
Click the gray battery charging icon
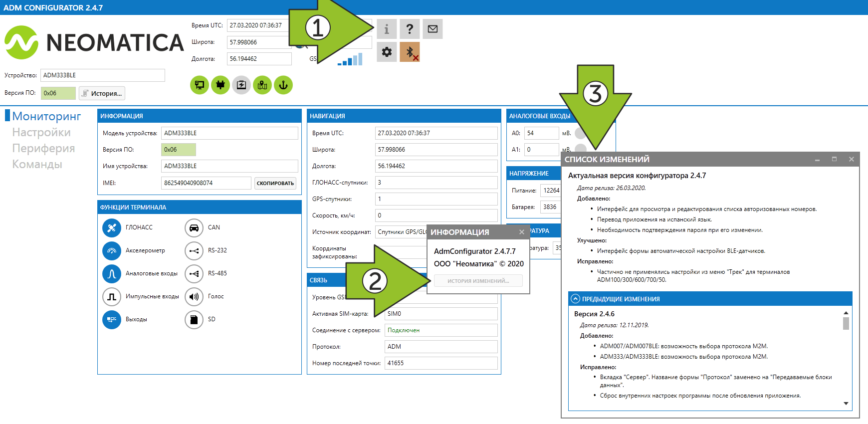coord(241,85)
